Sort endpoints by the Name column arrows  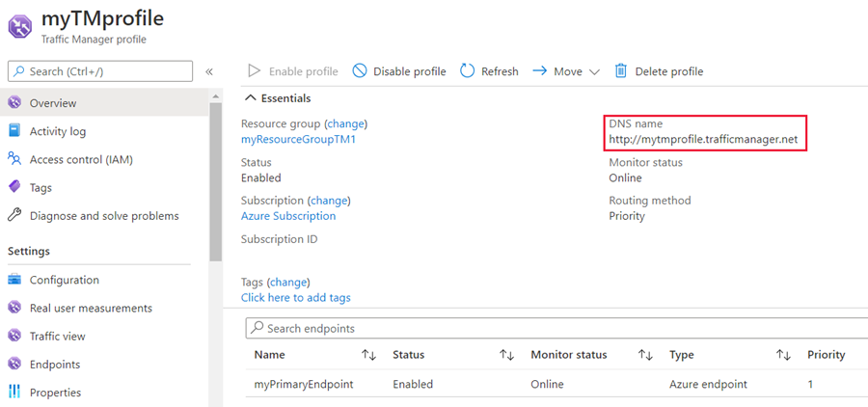[x=368, y=355]
